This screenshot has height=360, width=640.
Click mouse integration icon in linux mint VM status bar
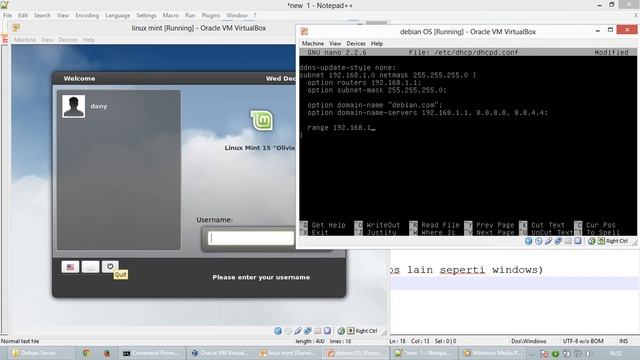(x=341, y=331)
